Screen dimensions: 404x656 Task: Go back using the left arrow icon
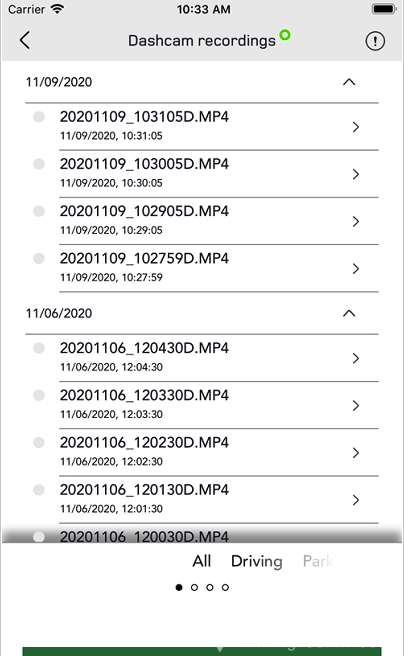pyautogui.click(x=25, y=41)
